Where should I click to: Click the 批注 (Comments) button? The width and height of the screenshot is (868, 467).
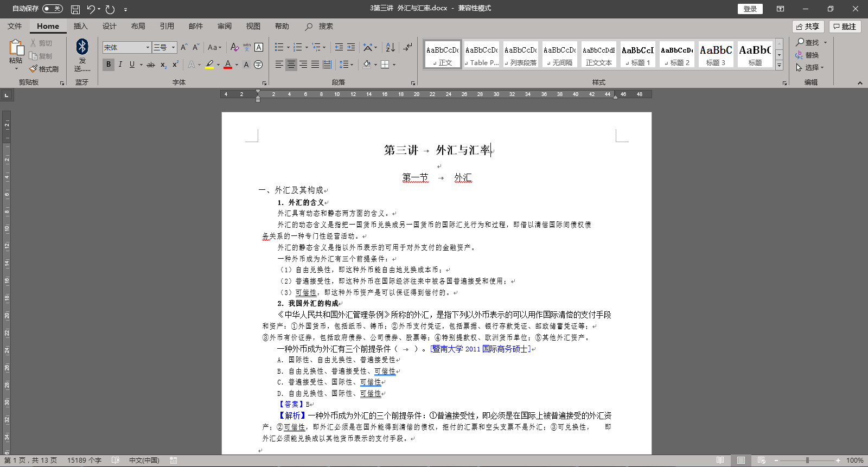845,27
